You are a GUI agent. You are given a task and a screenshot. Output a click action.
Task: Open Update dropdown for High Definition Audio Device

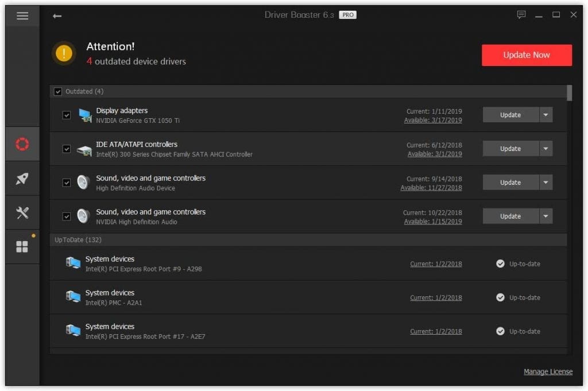click(547, 182)
